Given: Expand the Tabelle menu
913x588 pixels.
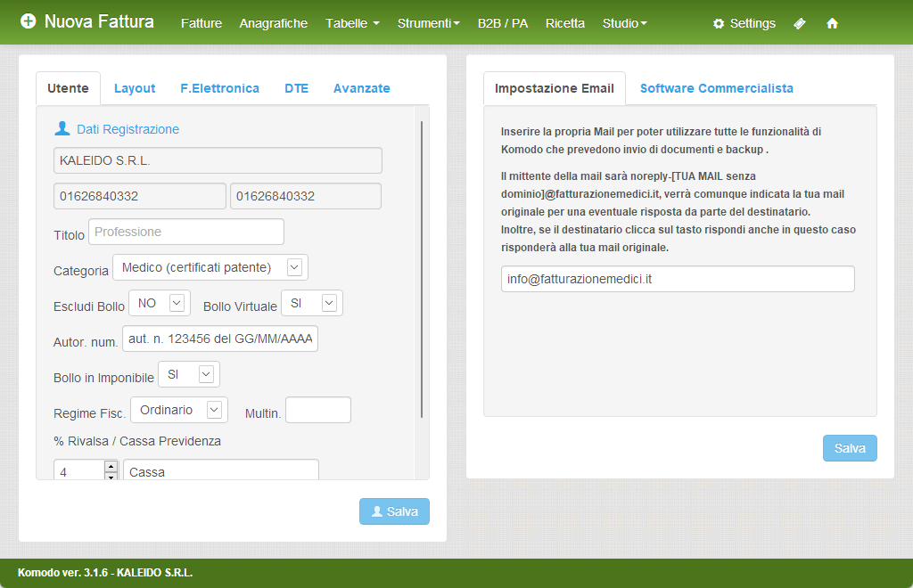Looking at the screenshot, I should coord(352,24).
